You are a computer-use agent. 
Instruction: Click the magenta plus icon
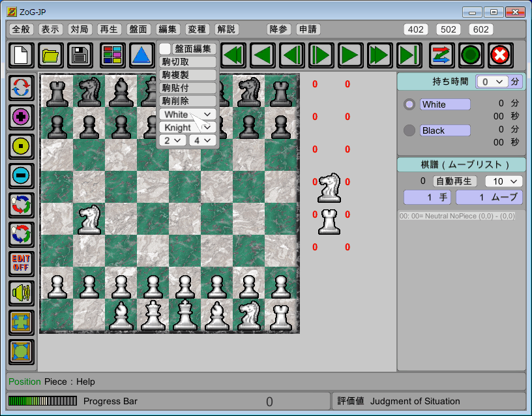[x=22, y=117]
